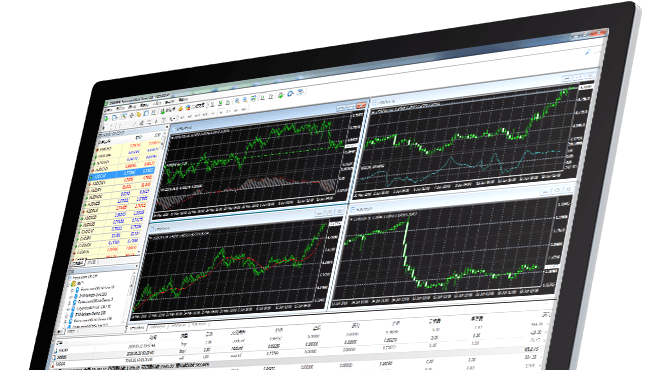Click the green-plus New Chart toolbar icon

106,118
